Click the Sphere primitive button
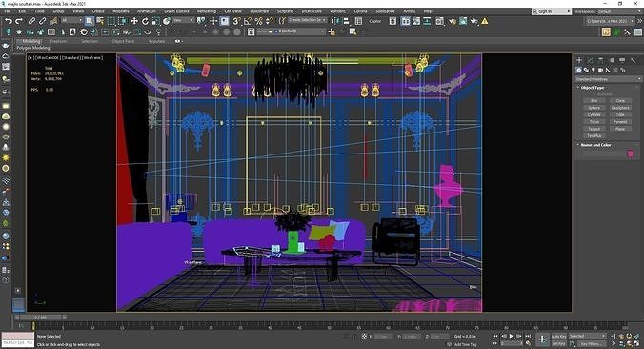Image resolution: width=644 pixels, height=349 pixels. pyautogui.click(x=594, y=108)
